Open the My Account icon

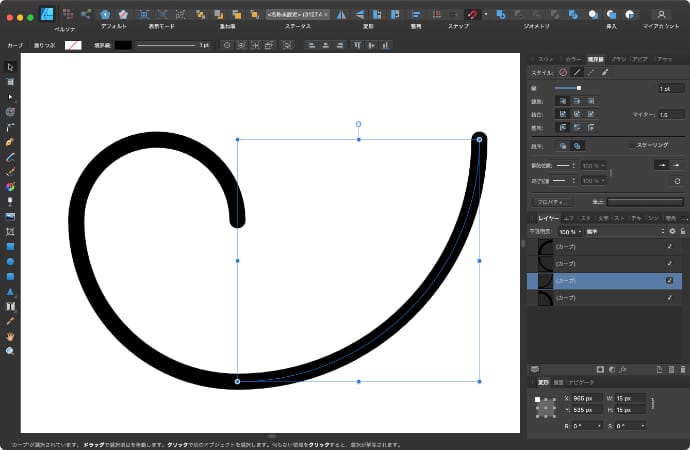(662, 14)
